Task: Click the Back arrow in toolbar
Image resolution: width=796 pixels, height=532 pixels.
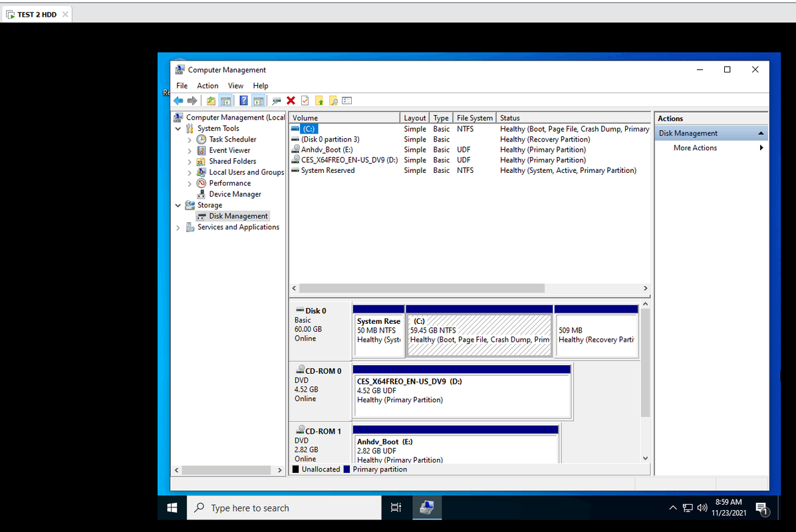Action: coord(178,100)
